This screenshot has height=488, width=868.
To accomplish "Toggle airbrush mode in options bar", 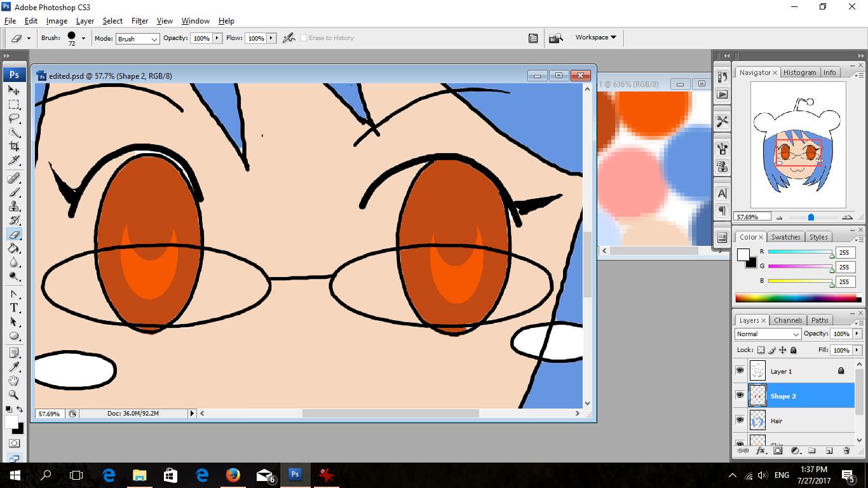I will (x=289, y=37).
